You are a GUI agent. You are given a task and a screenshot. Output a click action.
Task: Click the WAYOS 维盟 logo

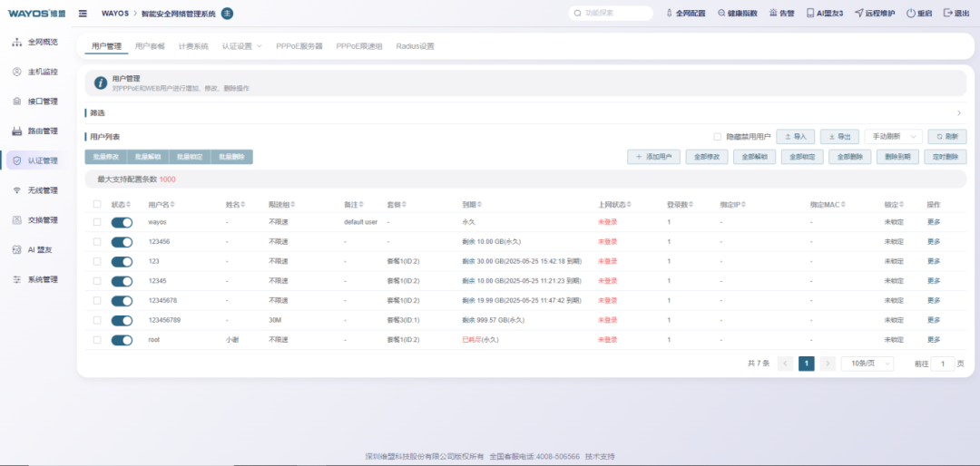point(36,13)
